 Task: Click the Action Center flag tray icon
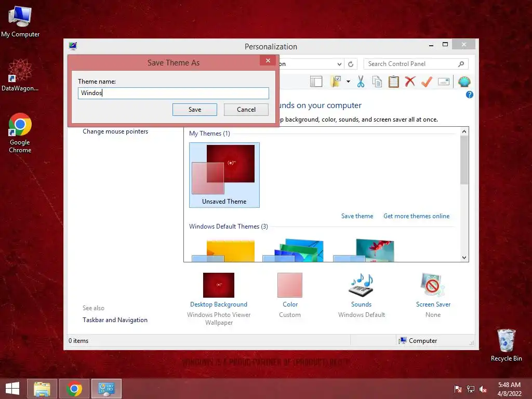pyautogui.click(x=458, y=389)
